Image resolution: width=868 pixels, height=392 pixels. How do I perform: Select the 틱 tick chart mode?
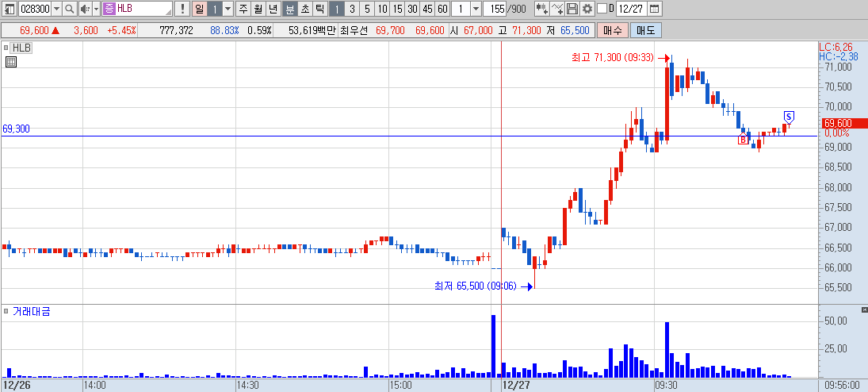click(319, 8)
